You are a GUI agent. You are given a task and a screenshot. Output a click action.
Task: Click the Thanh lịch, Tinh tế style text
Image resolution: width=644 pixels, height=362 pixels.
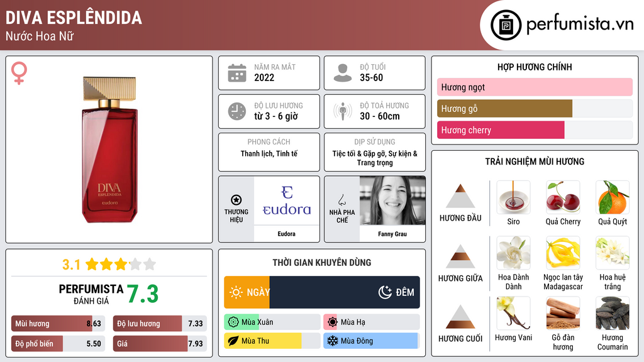tap(269, 153)
